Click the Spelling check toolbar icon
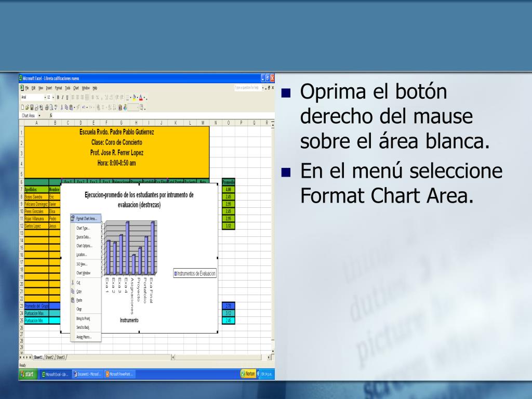 tap(56, 107)
